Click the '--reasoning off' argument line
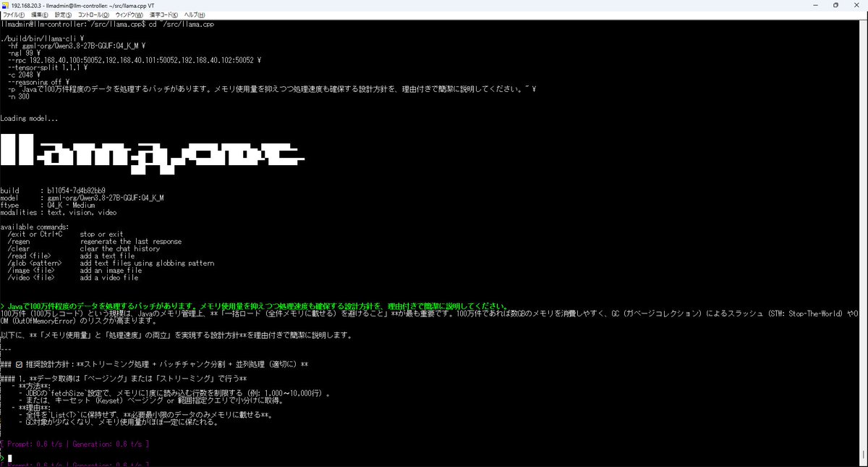Image resolution: width=868 pixels, height=467 pixels. pos(38,82)
